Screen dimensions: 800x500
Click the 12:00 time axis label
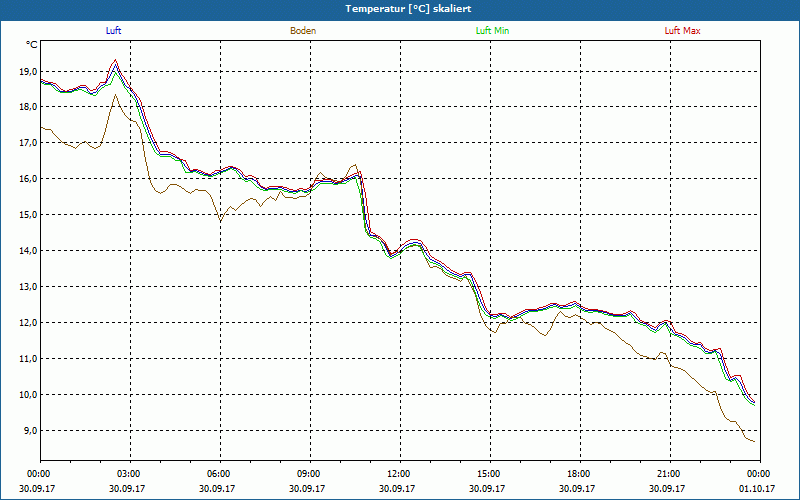tap(398, 474)
